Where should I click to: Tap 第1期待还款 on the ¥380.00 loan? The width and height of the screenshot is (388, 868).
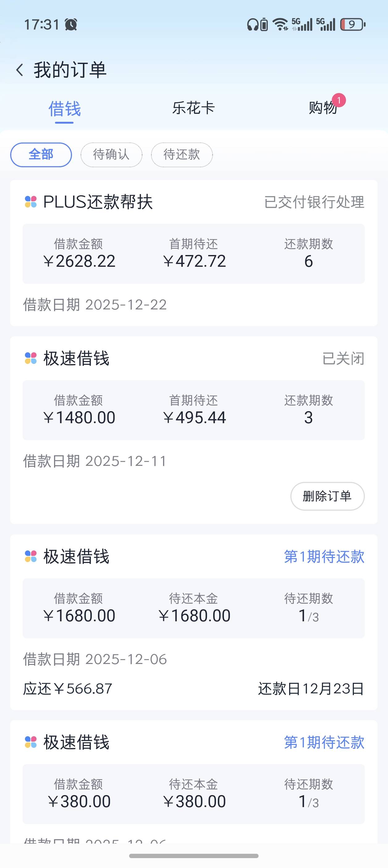click(324, 742)
